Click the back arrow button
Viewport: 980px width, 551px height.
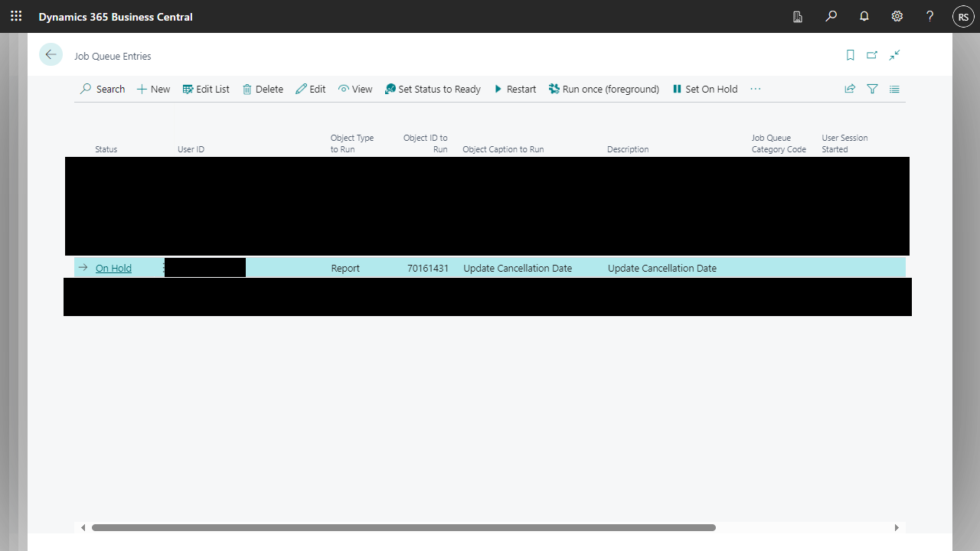(51, 54)
